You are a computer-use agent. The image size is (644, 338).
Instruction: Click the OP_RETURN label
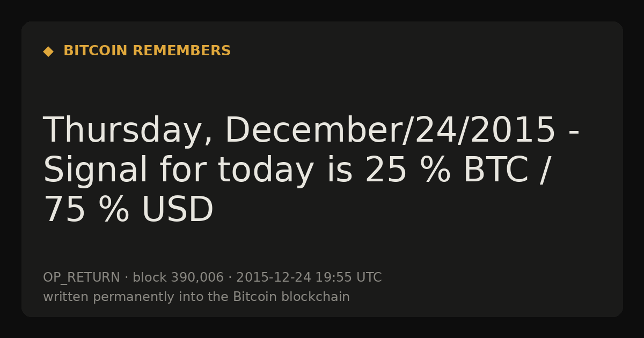click(x=82, y=278)
